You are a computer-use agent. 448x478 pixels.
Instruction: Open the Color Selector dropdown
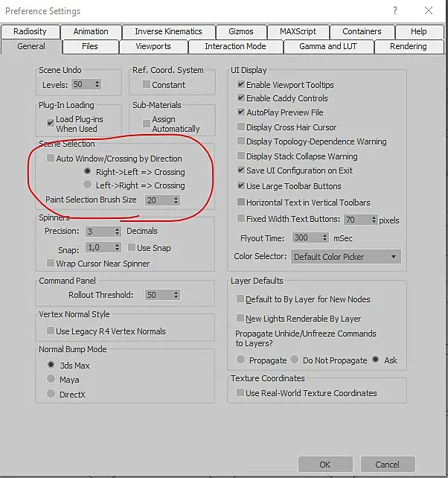pyautogui.click(x=345, y=257)
